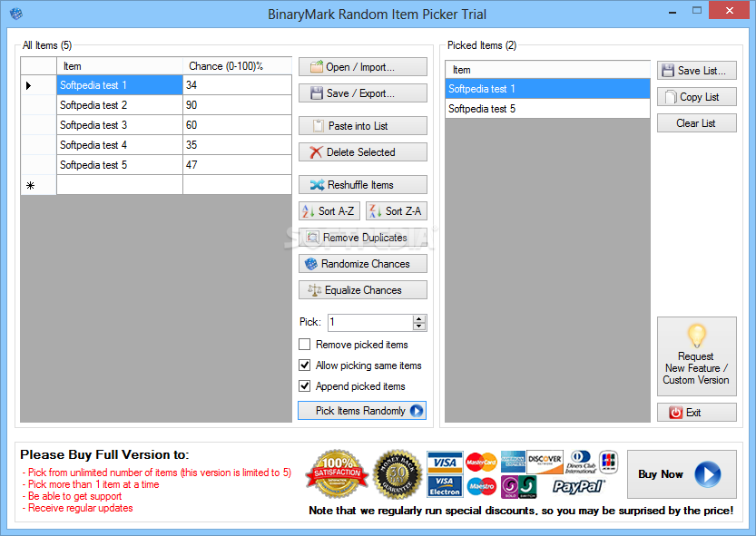Click the Visa card logo
Image resolution: width=756 pixels, height=536 pixels.
pos(445,463)
